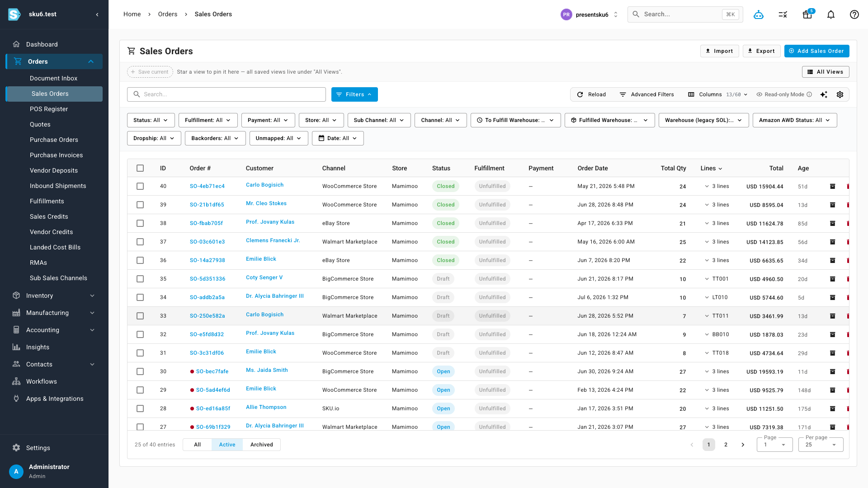Image resolution: width=868 pixels, height=488 pixels.
Task: Go to page 2 of results
Action: [726, 445]
